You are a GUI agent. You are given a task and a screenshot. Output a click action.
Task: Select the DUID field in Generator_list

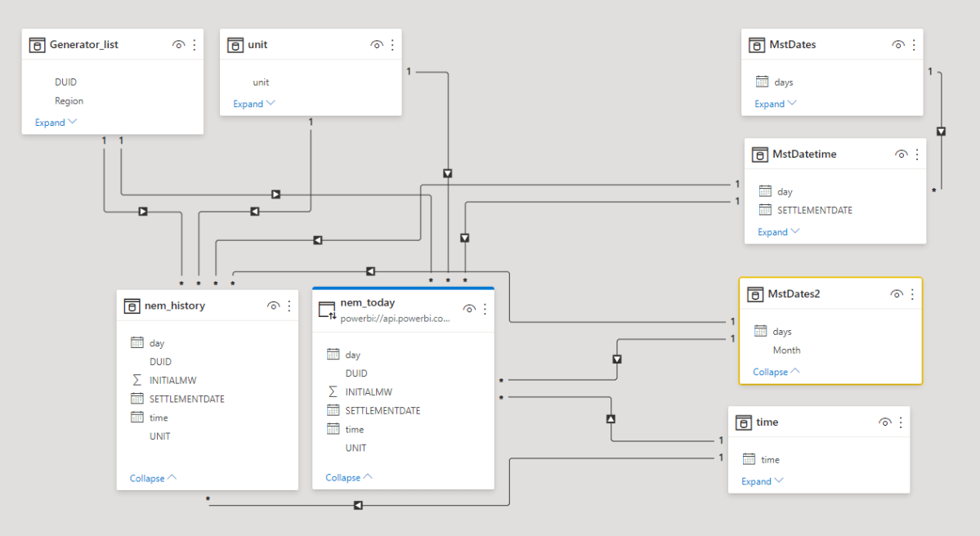tap(65, 82)
